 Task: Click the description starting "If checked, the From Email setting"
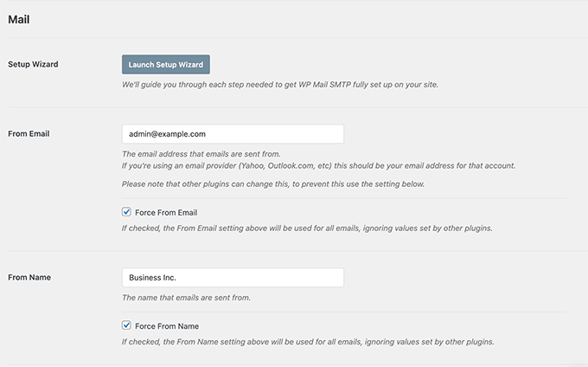click(x=307, y=229)
